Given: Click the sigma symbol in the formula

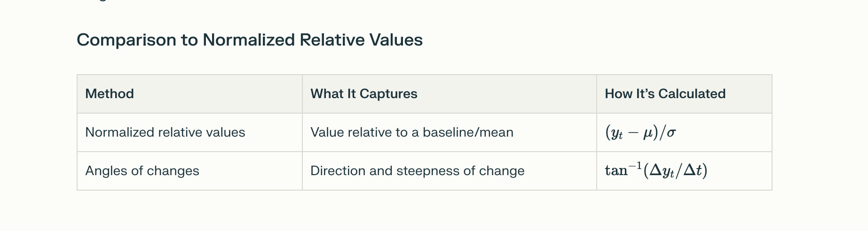Looking at the screenshot, I should click(x=671, y=133).
